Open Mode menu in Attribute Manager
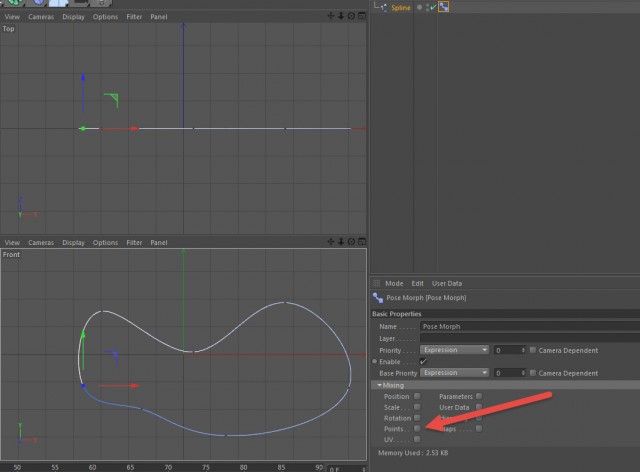Image resolution: width=640 pixels, height=472 pixels. [394, 283]
